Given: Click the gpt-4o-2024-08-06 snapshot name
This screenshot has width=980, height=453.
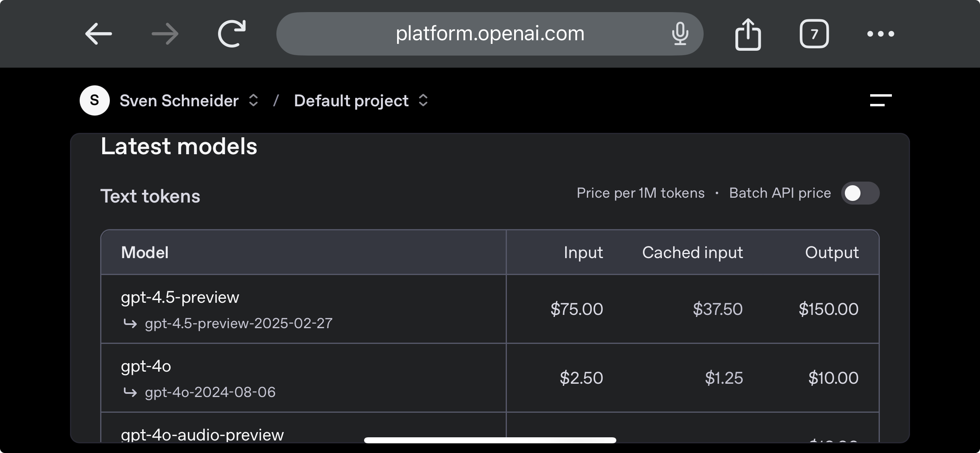Looking at the screenshot, I should (x=210, y=392).
